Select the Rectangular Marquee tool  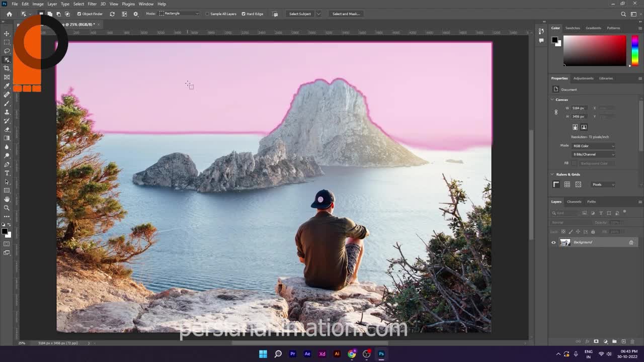tap(7, 42)
